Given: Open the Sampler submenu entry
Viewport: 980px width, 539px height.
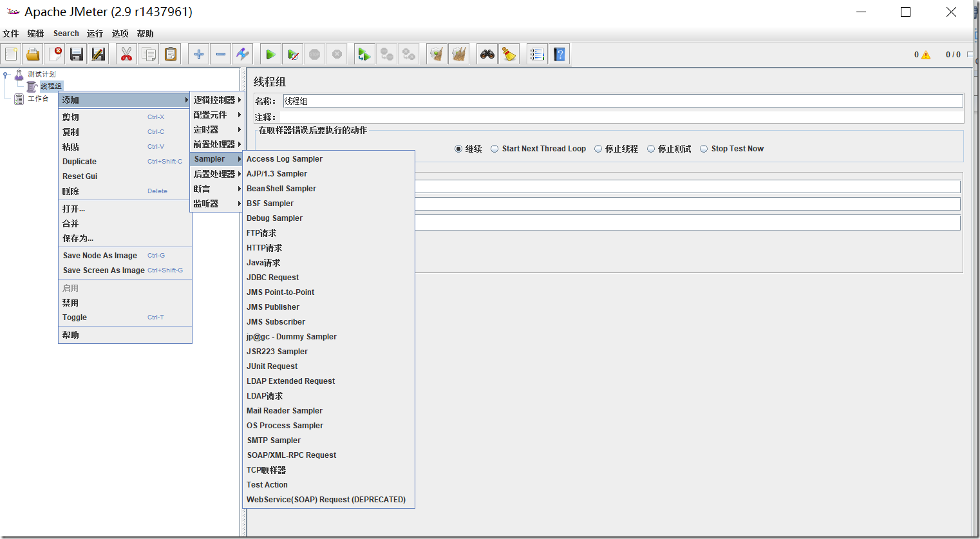Looking at the screenshot, I should point(217,159).
